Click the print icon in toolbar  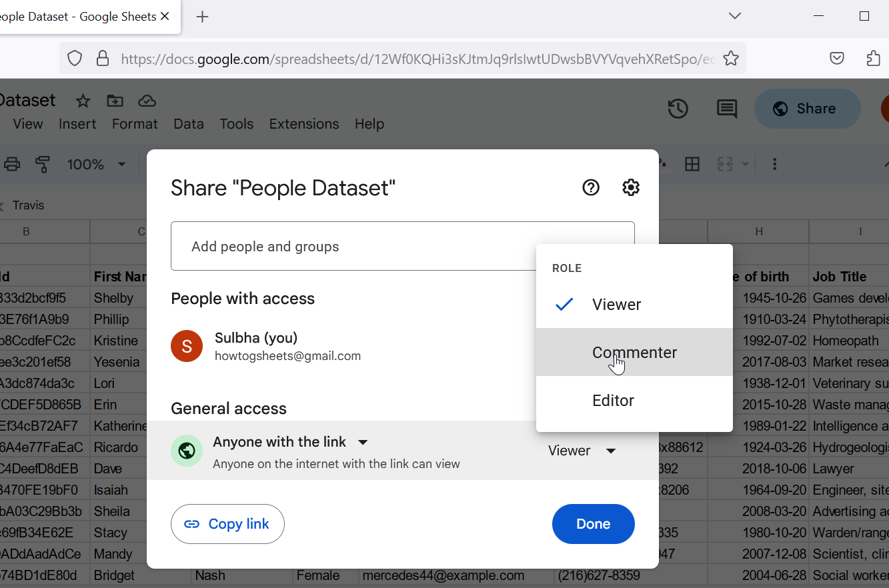12,164
